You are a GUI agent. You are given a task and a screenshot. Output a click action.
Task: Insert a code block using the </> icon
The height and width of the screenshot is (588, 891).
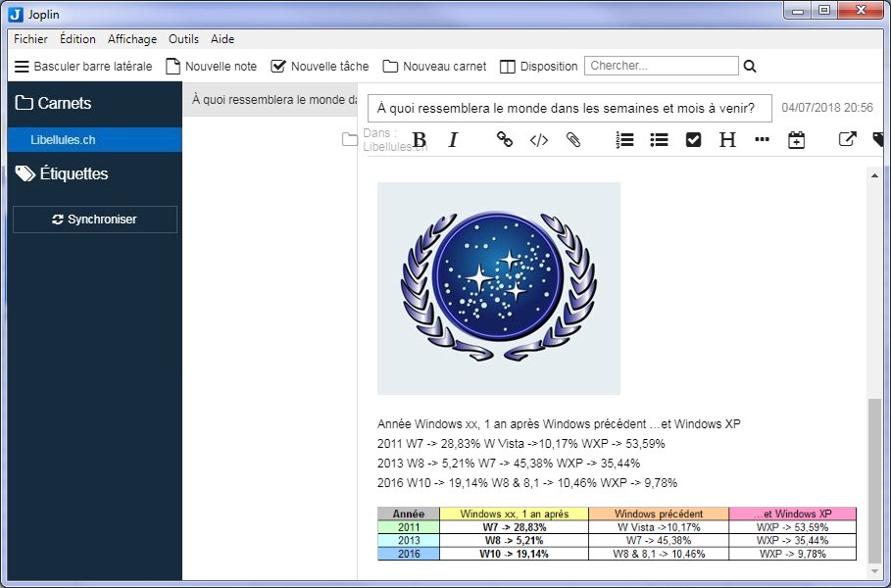[x=539, y=140]
